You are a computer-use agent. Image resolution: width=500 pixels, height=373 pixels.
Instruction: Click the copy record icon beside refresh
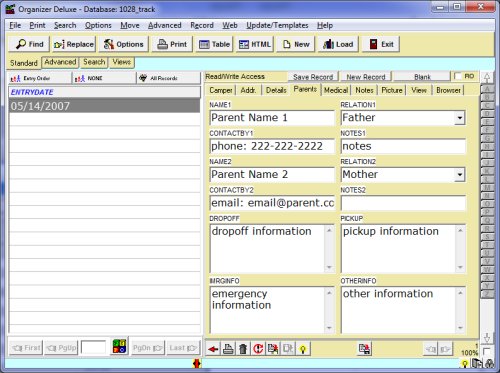[x=273, y=349]
